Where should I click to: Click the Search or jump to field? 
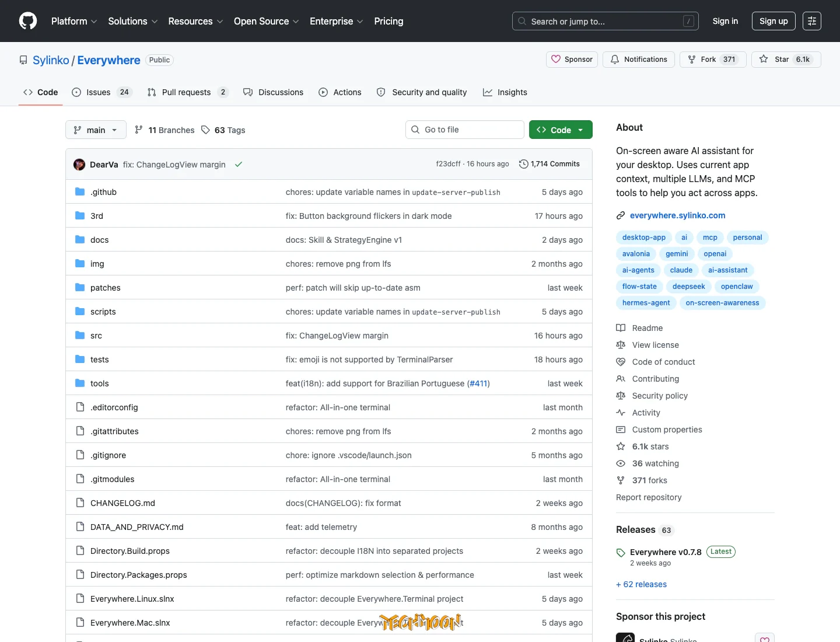pos(605,21)
